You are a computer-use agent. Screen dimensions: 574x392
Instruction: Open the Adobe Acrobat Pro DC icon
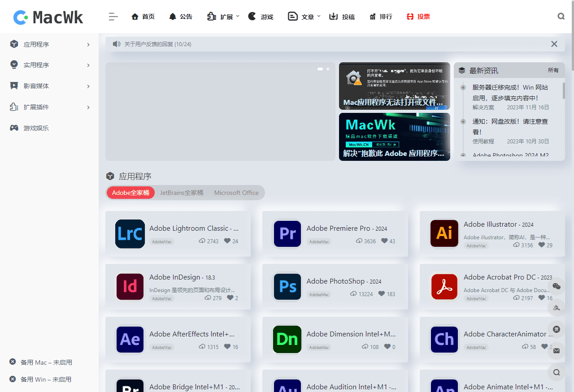(x=444, y=287)
